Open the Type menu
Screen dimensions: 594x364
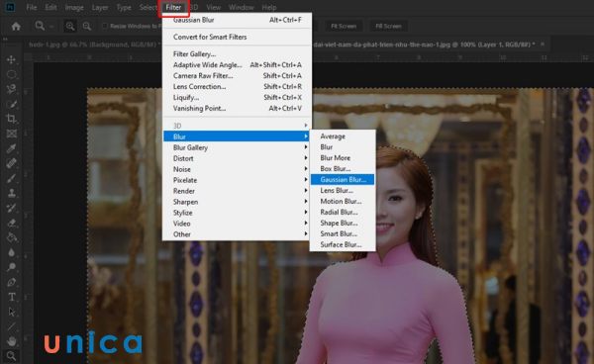tap(124, 8)
